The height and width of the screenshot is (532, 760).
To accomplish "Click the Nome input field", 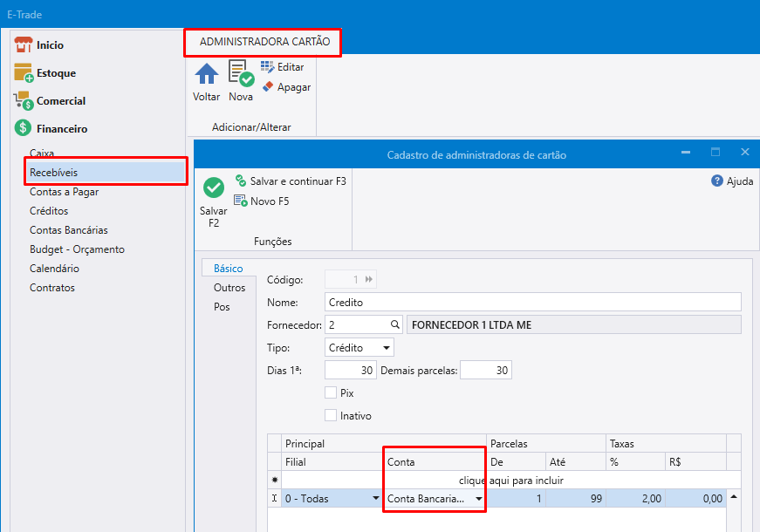I will tap(532, 303).
